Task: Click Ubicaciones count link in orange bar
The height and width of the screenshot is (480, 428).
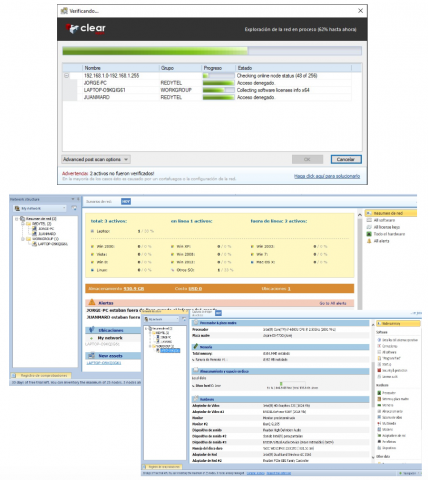Action: 289,289
